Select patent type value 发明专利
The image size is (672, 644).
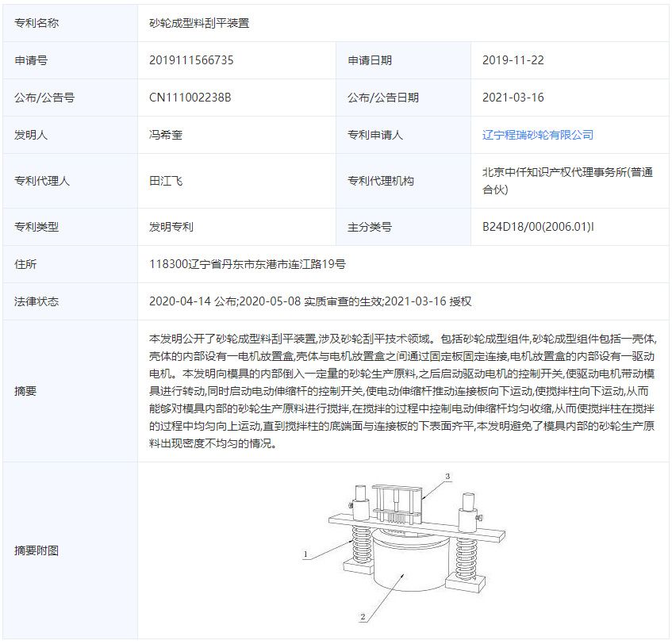tap(171, 227)
